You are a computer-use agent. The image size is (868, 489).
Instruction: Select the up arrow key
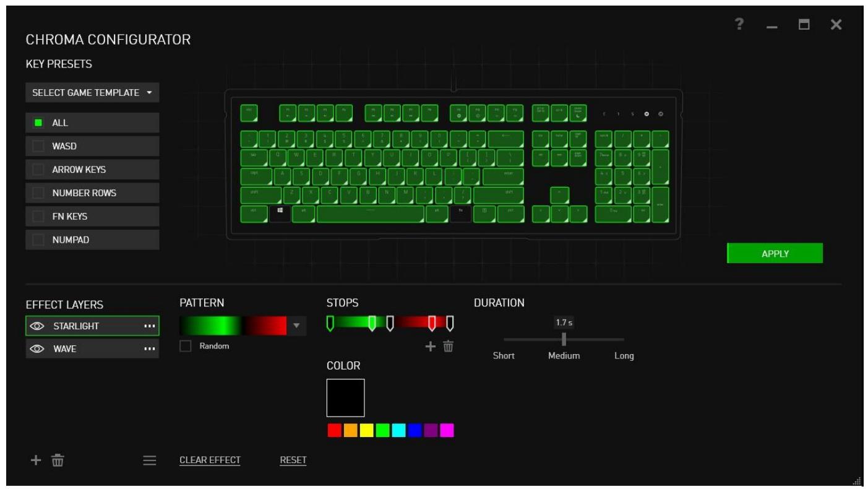(560, 195)
